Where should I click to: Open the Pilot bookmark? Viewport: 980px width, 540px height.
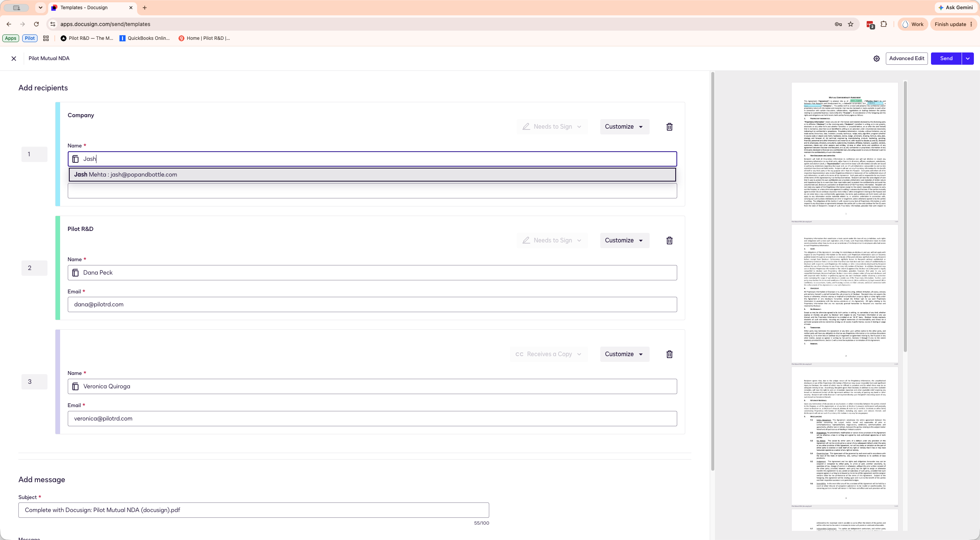click(x=30, y=38)
